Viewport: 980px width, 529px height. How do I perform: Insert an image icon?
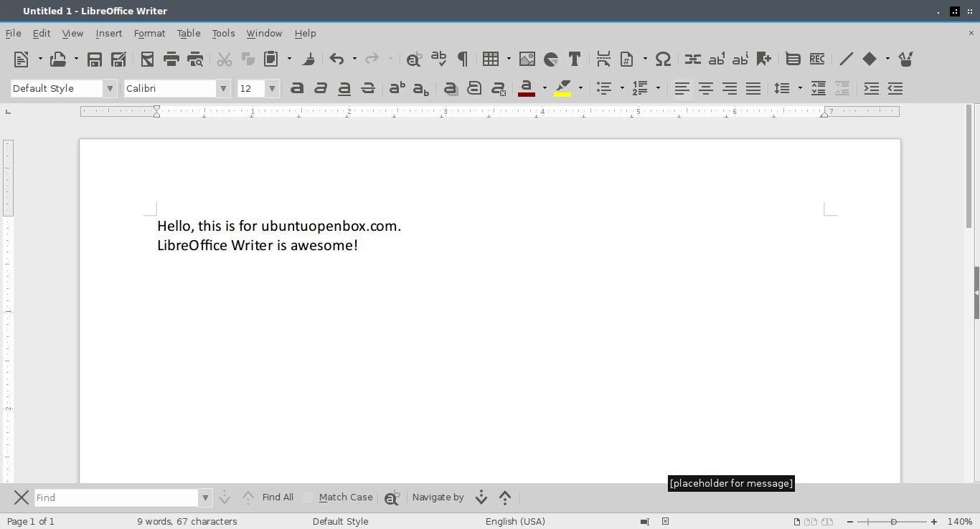click(x=527, y=59)
